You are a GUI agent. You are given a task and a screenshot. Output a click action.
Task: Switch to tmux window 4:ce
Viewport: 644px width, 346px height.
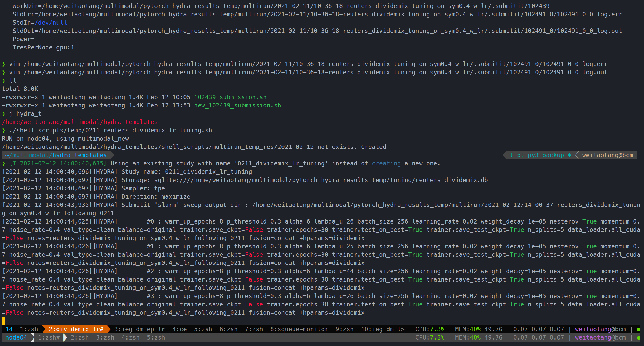tap(180, 329)
